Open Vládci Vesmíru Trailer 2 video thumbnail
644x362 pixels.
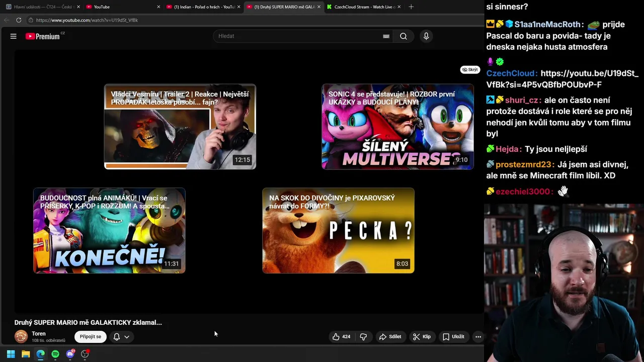(x=180, y=127)
